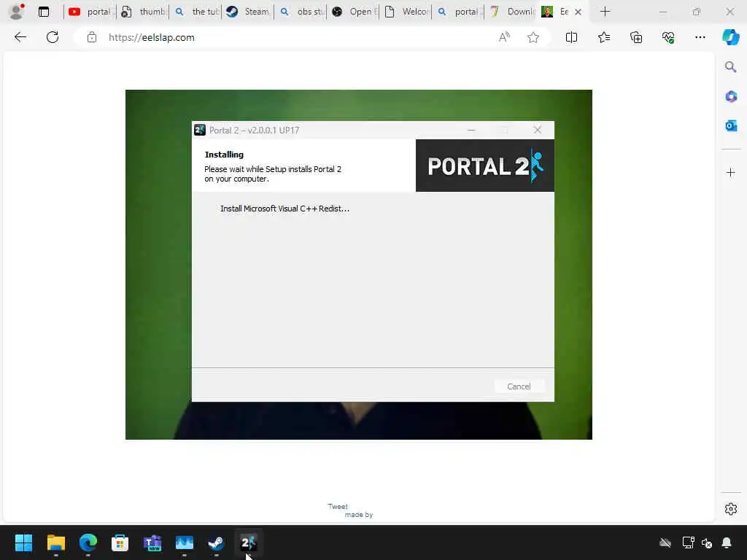Viewport: 747px width, 560px height.
Task: Close the Portal 2 setup window
Action: [x=538, y=130]
